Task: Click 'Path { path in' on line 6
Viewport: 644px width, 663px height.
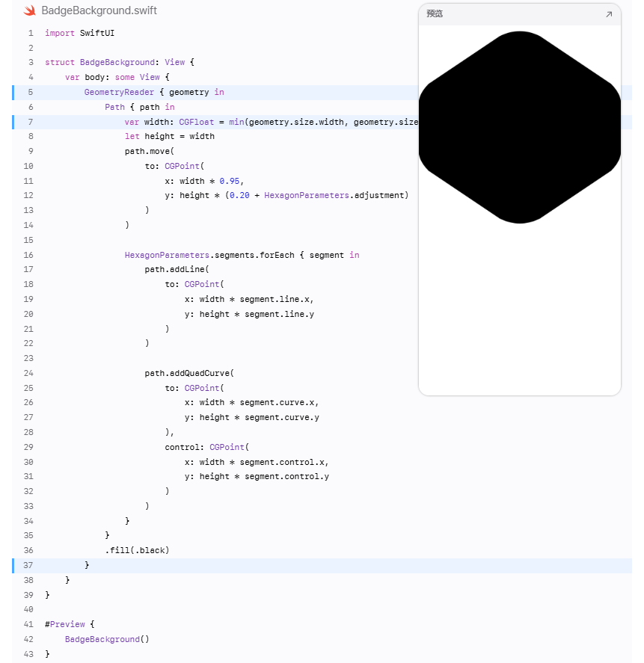Action: 140,107
